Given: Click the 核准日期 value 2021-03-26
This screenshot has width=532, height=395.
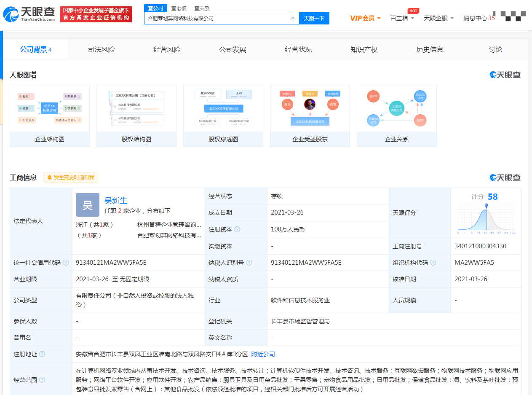Looking at the screenshot, I should [471, 279].
